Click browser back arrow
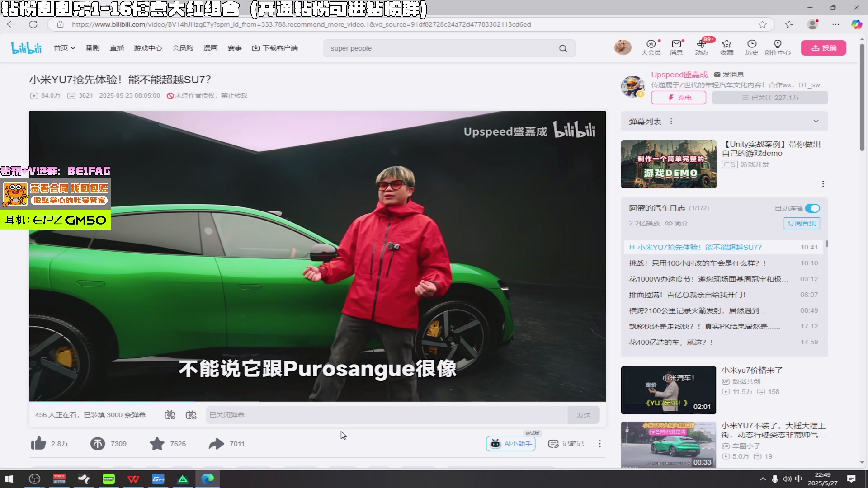Screen dimensions: 868x488 [x=11, y=24]
